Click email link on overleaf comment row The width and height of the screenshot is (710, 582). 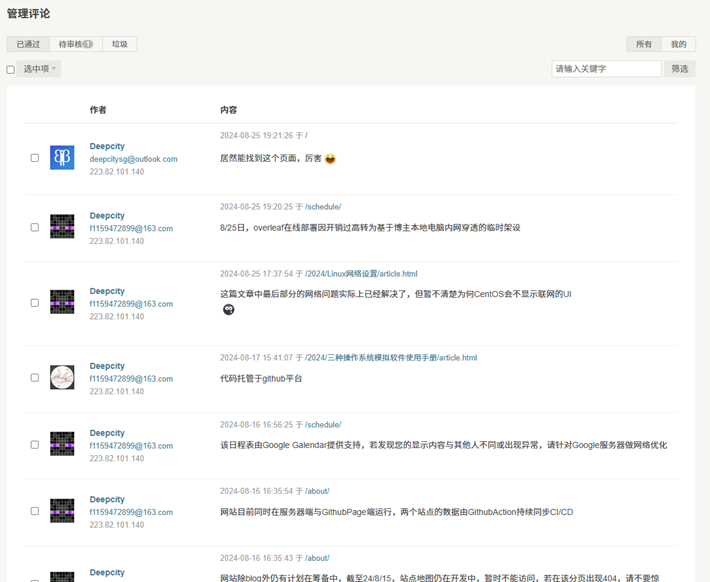pyautogui.click(x=131, y=228)
